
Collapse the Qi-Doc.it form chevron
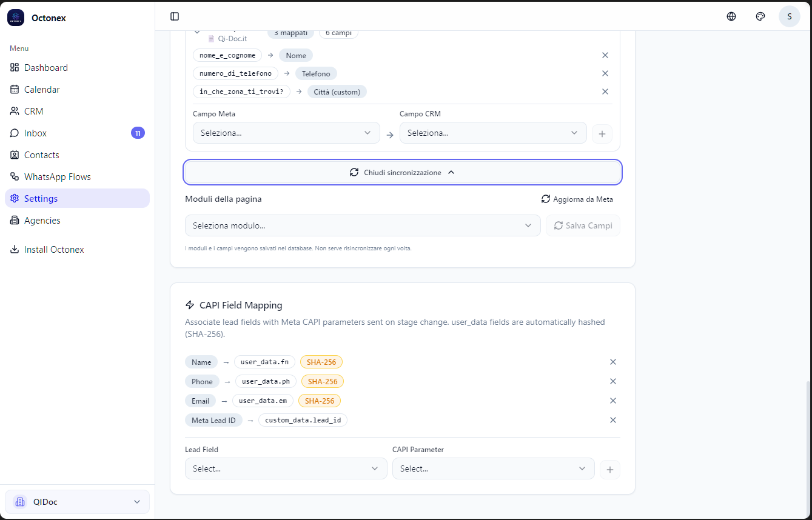[x=196, y=33]
